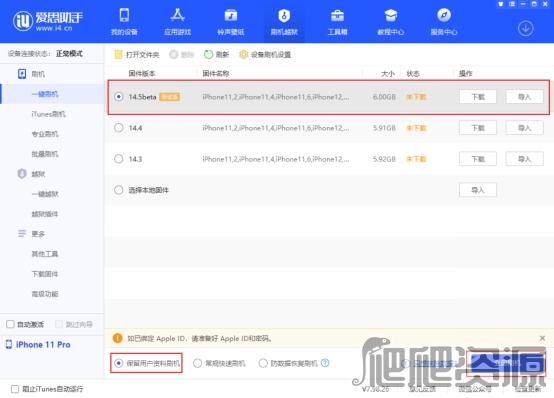Click 下载 for the 14.4 firmware
The image size is (554, 398).
[x=478, y=128]
